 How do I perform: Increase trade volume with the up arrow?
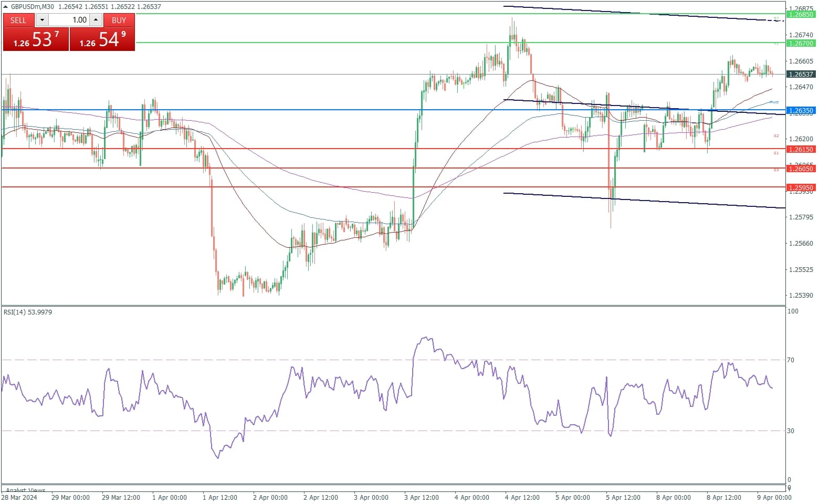[x=96, y=20]
